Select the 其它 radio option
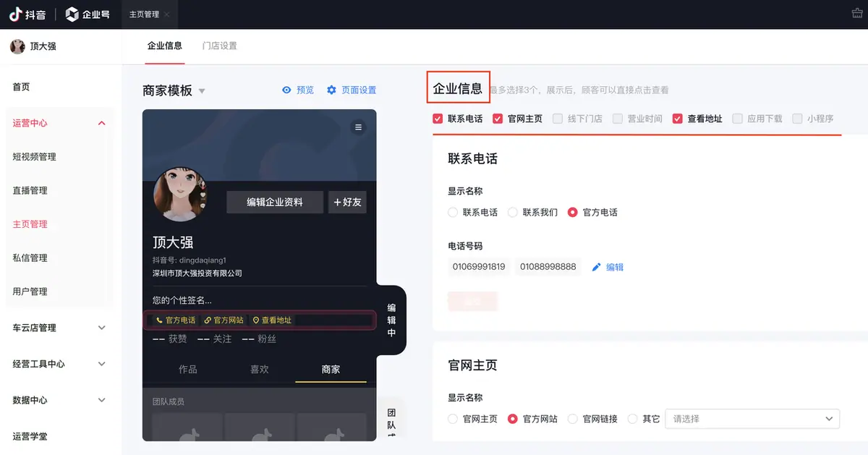 633,419
